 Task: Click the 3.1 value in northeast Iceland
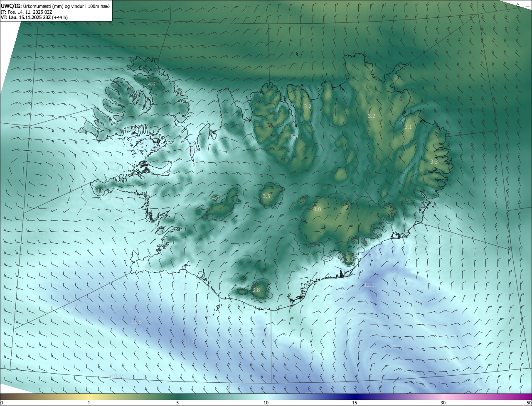(x=408, y=127)
